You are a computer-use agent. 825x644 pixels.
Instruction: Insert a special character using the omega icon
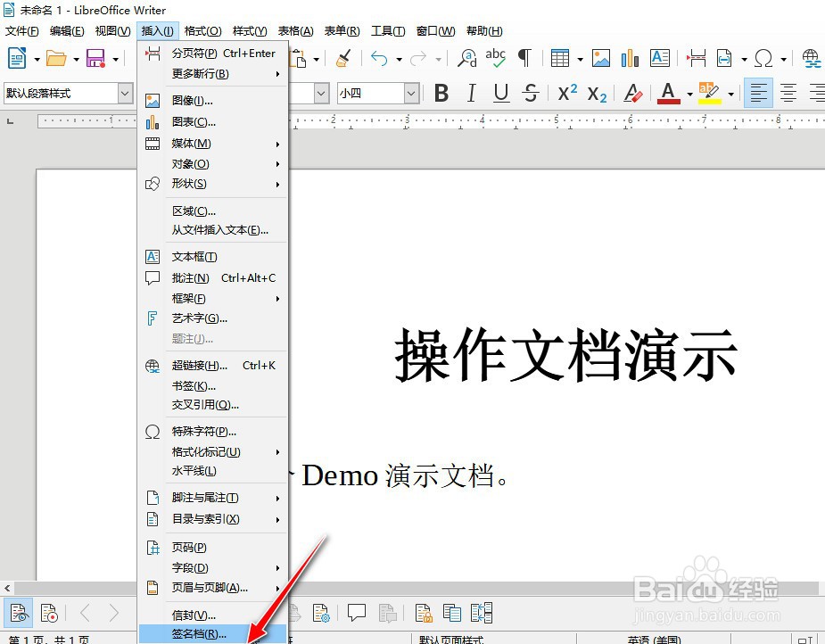click(x=763, y=58)
